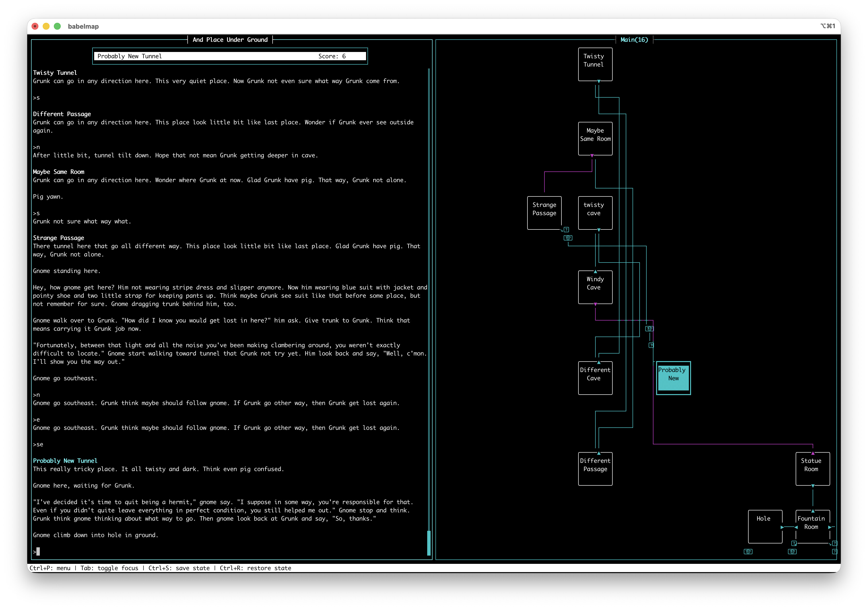Open the Main(16) map tab
Screen dimensions: 868x609
coord(634,40)
